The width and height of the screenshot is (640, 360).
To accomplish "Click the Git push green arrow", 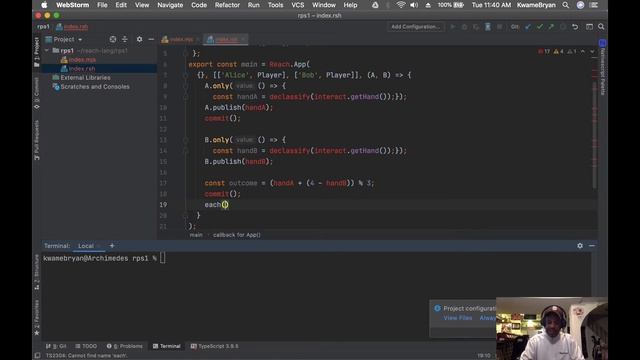I will (x=551, y=27).
